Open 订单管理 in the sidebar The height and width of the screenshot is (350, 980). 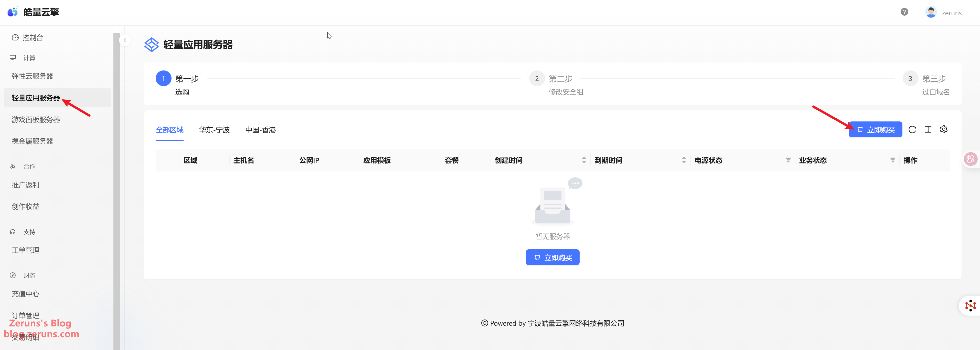[57, 315]
